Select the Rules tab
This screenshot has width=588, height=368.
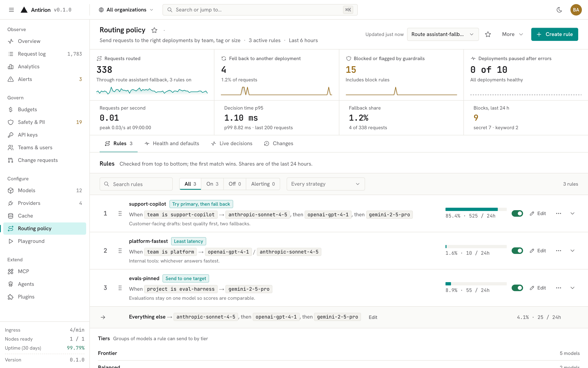coord(119,143)
